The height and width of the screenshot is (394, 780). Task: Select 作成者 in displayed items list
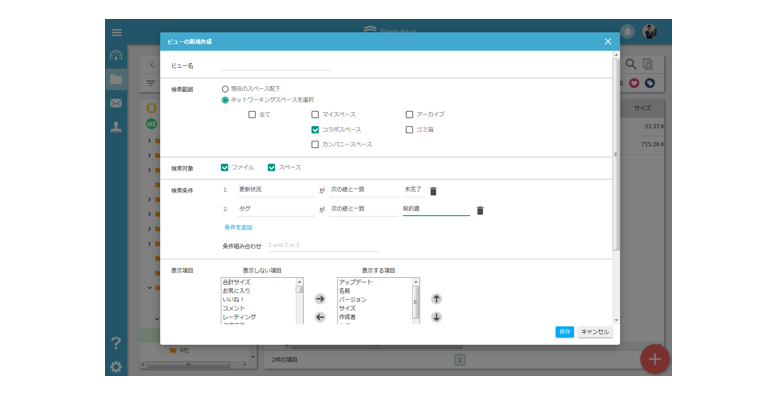347,317
